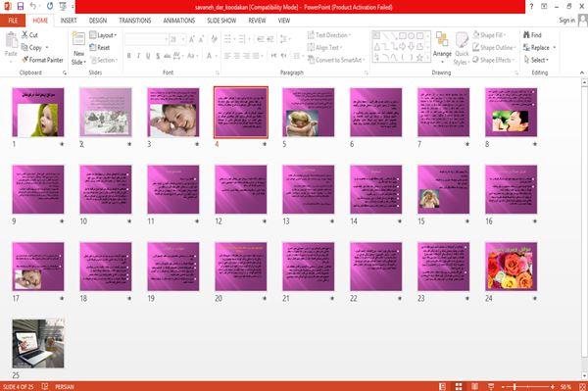Click the zoom slider handle
The height and width of the screenshot is (391, 588).
coord(514,386)
